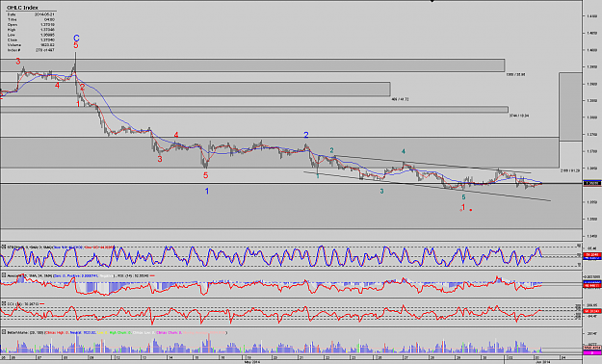Select the tall grey zone box at right edge
Screen dimensions: 602x364
coord(570,107)
